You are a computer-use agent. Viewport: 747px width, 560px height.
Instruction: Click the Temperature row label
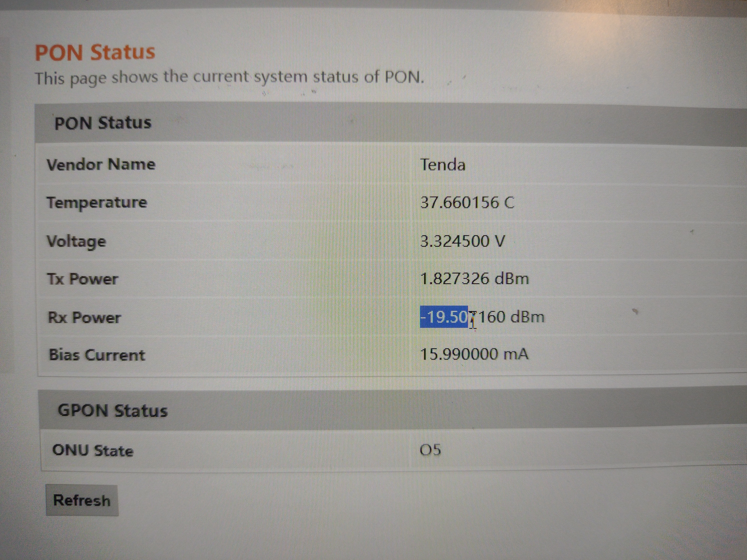pyautogui.click(x=97, y=203)
